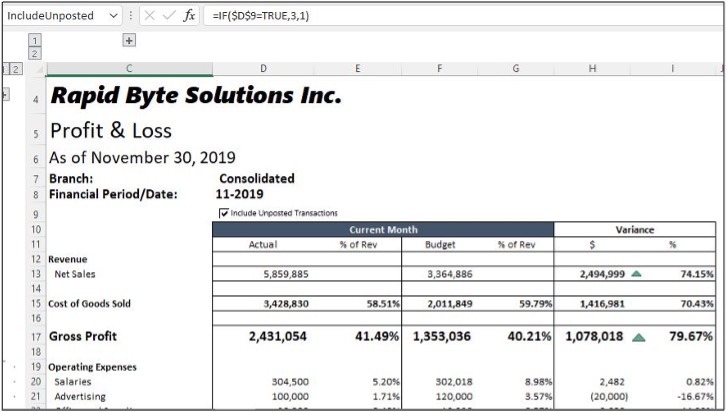Select Net Sales budget 3,364,886
Image resolution: width=726 pixels, height=412 pixels.
[450, 274]
